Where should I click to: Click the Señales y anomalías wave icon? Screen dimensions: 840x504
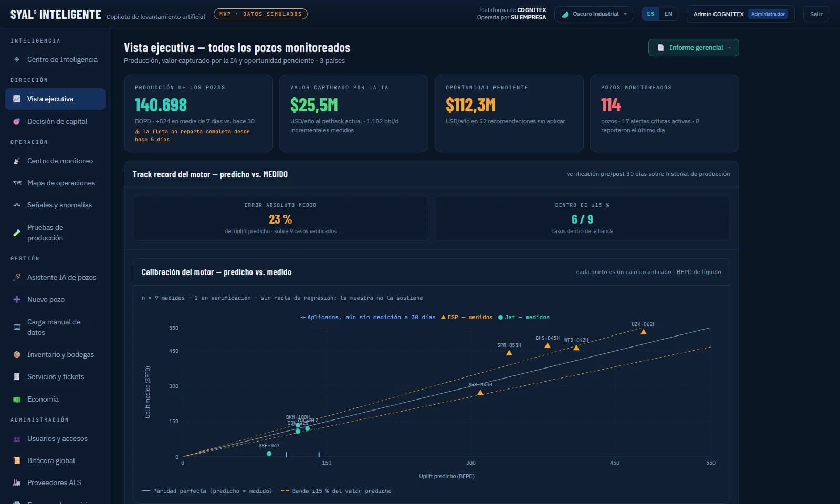(17, 205)
